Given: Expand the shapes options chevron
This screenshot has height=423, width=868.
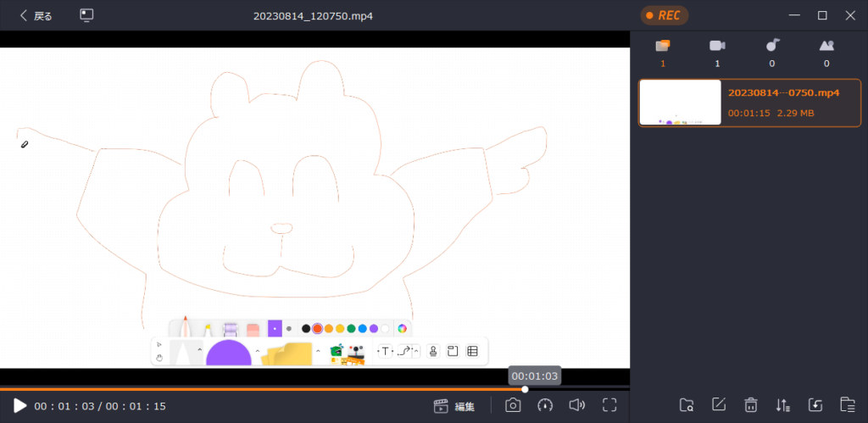Looking at the screenshot, I should [x=258, y=350].
